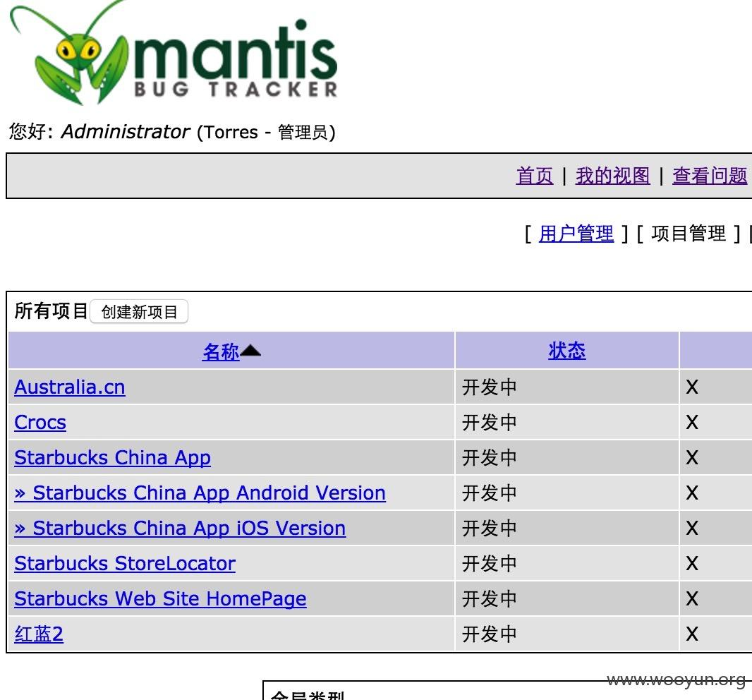The width and height of the screenshot is (752, 700).
Task: Click 开发中 status in Starbucks China App row
Action: [489, 458]
